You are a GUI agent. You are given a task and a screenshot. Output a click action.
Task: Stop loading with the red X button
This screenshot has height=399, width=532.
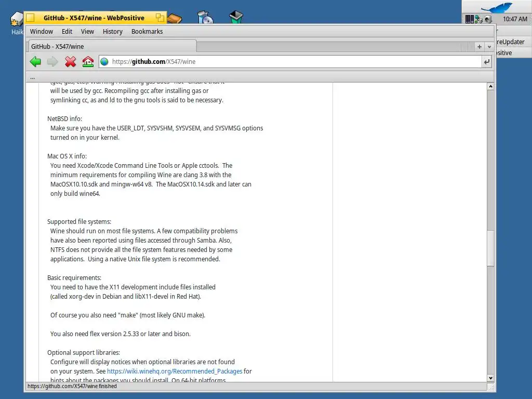70,62
